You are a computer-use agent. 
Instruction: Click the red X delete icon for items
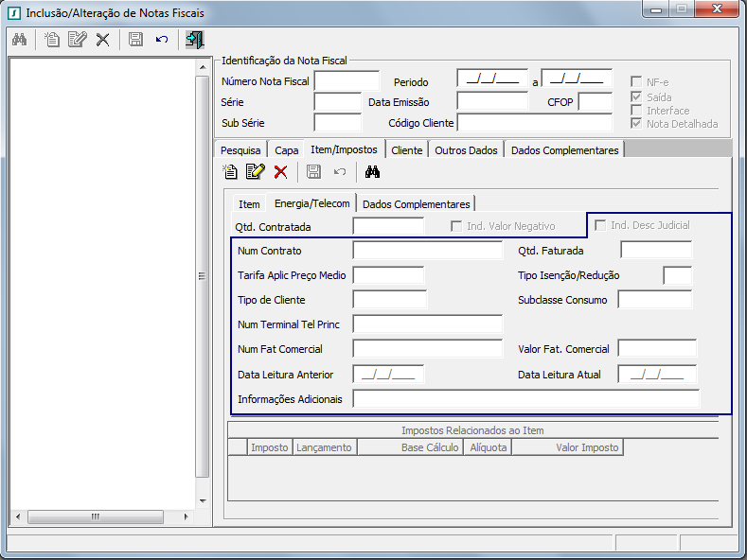coord(280,171)
